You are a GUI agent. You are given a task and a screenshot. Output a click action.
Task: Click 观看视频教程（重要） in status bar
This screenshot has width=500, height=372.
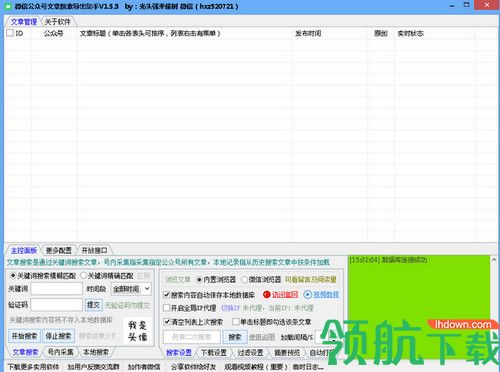pos(256,367)
